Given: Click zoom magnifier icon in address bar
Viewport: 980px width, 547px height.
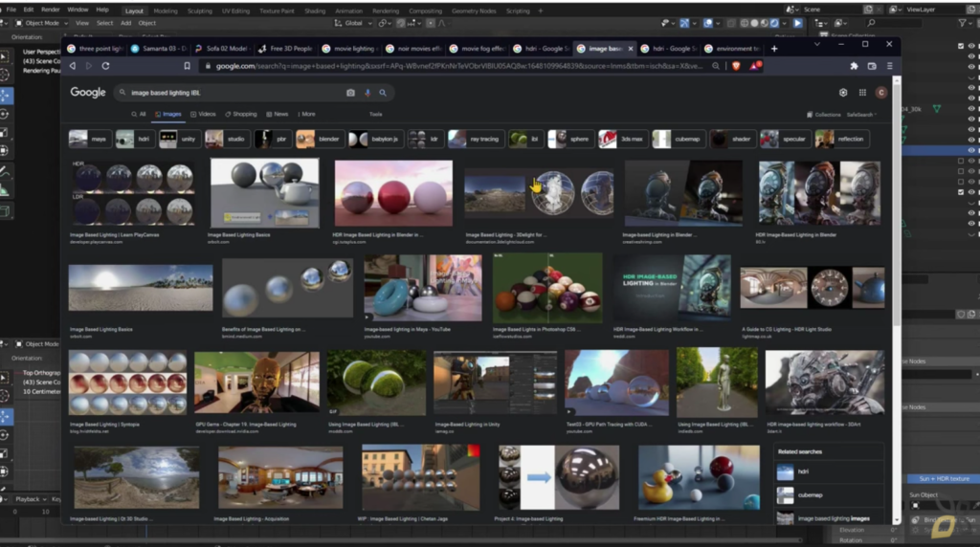Looking at the screenshot, I should coord(716,66).
